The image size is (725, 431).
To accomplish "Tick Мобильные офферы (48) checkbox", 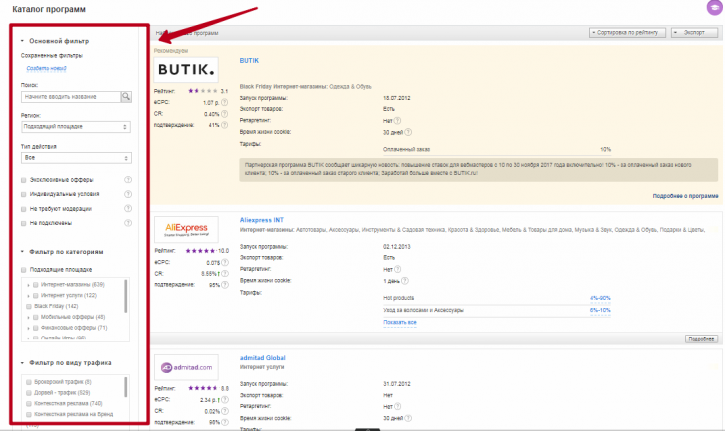I will 36,317.
